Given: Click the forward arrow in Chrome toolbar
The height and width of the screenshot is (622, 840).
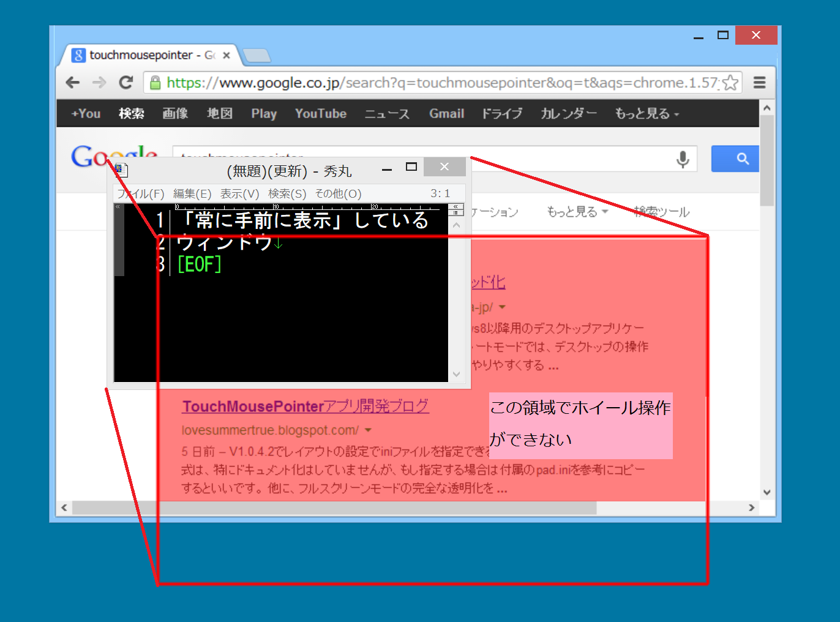Looking at the screenshot, I should point(99,83).
